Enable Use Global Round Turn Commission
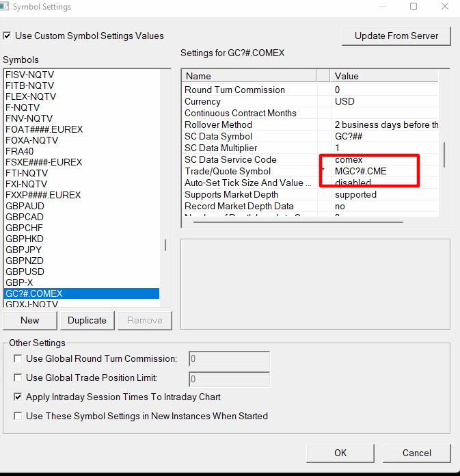Viewport: 460px width, 476px height. coord(18,358)
